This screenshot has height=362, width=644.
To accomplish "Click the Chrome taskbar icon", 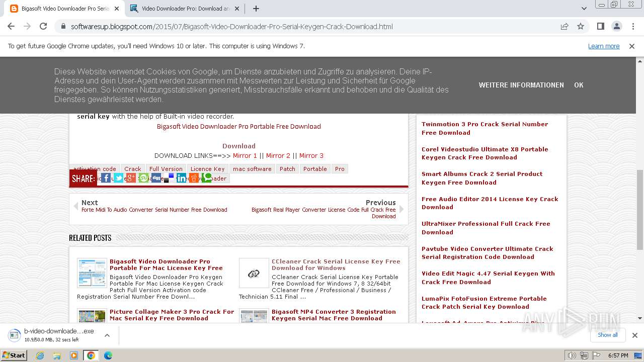I will coord(91,355).
